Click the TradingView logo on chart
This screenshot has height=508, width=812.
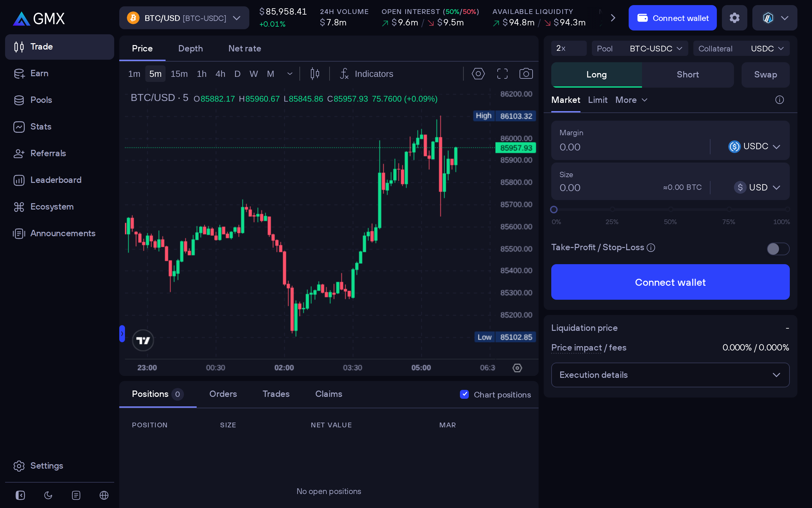click(x=143, y=340)
